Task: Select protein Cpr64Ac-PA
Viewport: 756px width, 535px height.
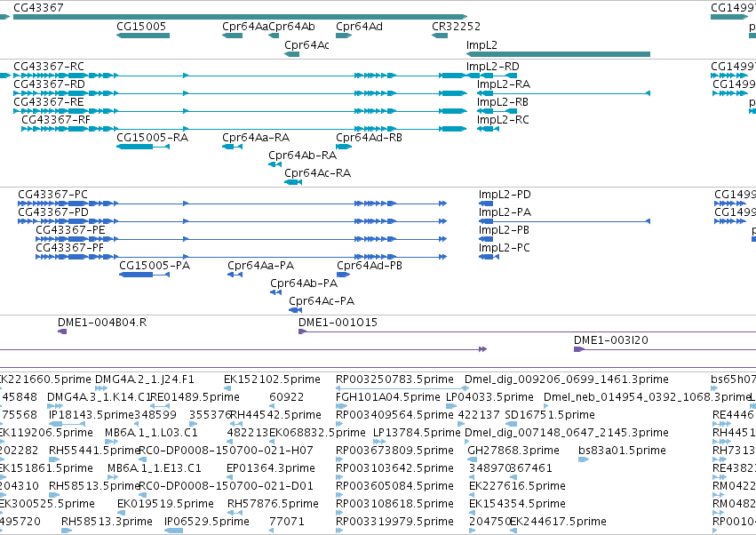Action: (x=322, y=301)
